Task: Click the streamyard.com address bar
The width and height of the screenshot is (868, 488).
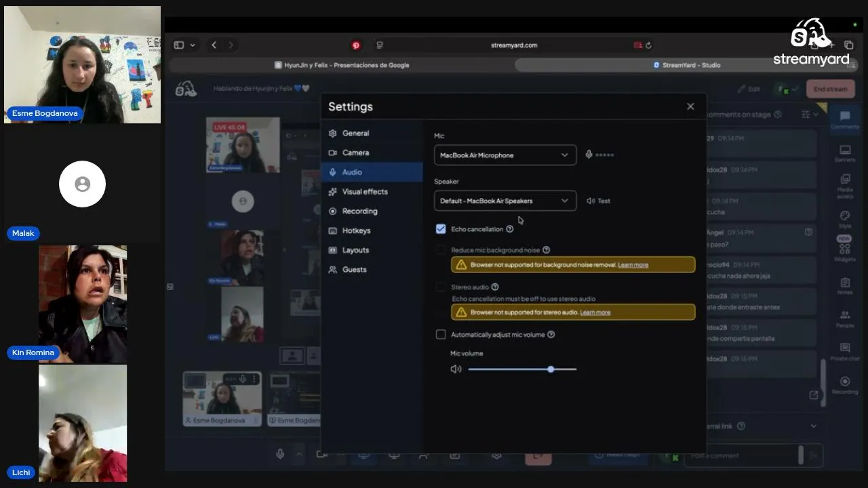Action: point(514,45)
